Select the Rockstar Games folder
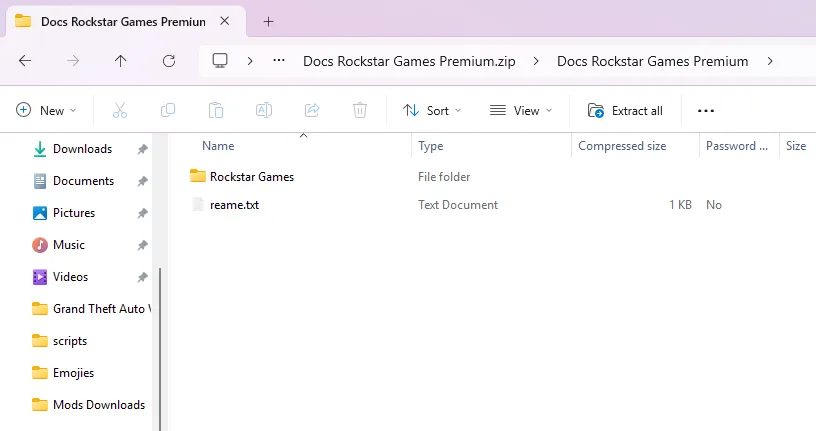Viewport: 816px width, 431px height. (252, 176)
